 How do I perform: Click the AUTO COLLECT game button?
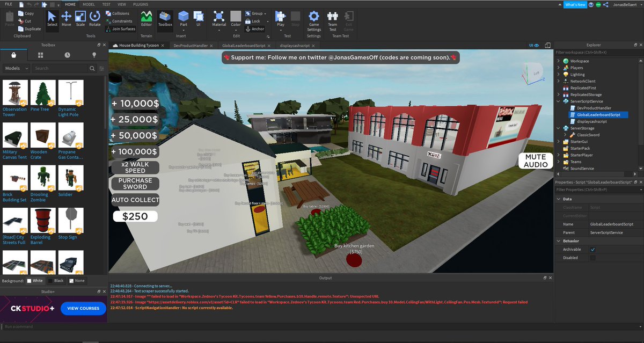135,200
